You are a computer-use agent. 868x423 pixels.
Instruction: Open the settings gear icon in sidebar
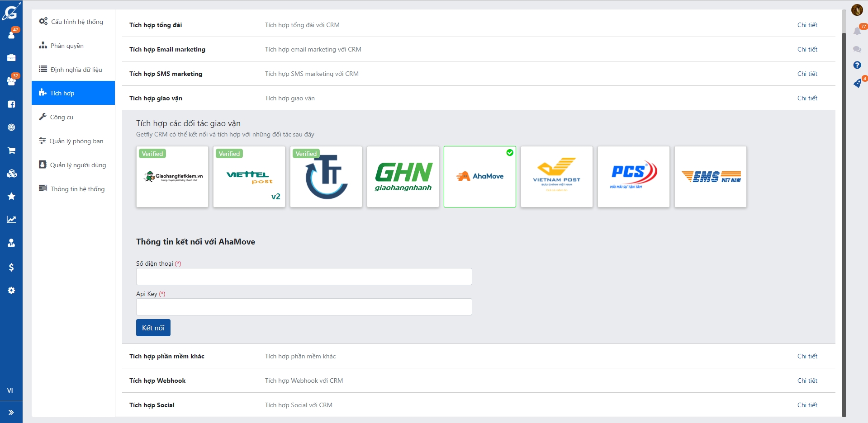tap(11, 291)
